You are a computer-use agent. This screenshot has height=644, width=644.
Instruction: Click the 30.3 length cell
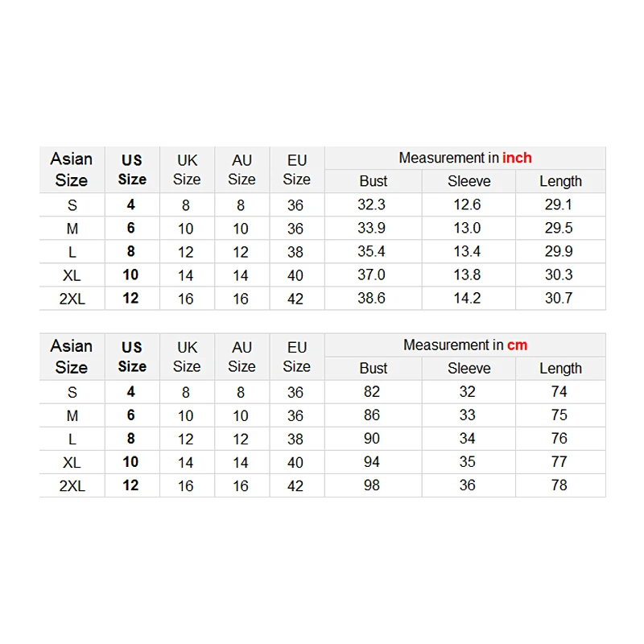click(559, 275)
